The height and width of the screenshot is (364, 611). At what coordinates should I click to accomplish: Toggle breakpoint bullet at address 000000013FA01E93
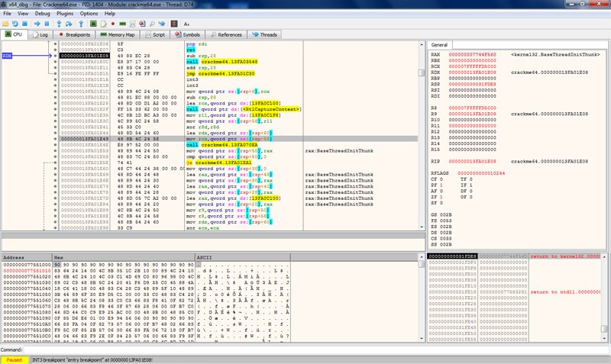55,222
